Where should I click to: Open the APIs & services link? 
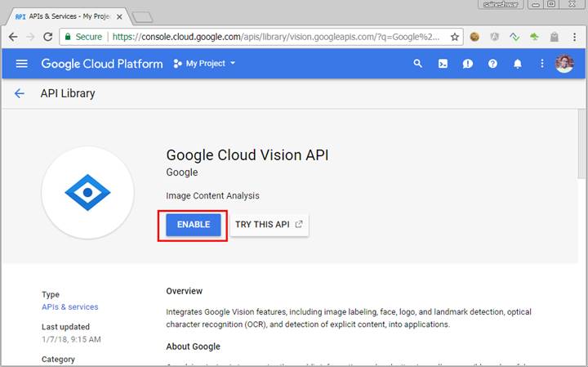[69, 307]
